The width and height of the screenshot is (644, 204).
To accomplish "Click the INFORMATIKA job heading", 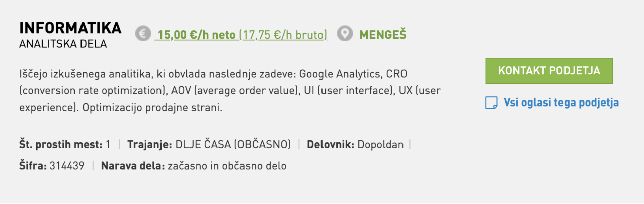I will pos(70,28).
